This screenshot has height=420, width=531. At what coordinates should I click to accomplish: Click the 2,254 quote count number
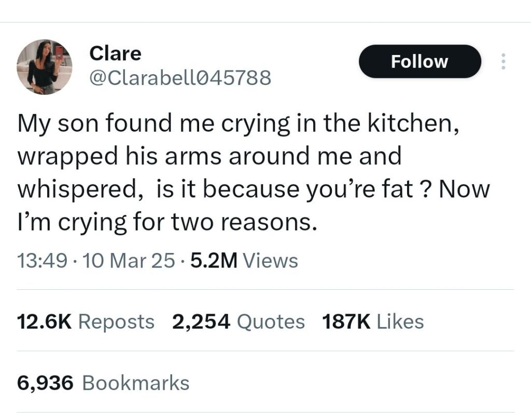(201, 321)
